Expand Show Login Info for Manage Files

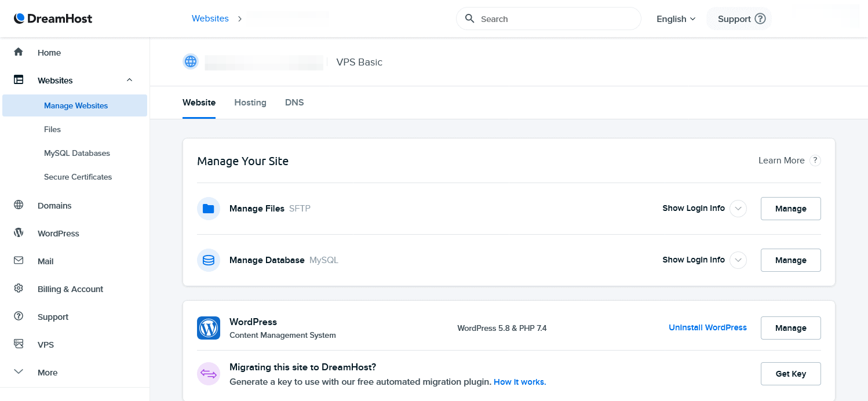[x=738, y=209]
